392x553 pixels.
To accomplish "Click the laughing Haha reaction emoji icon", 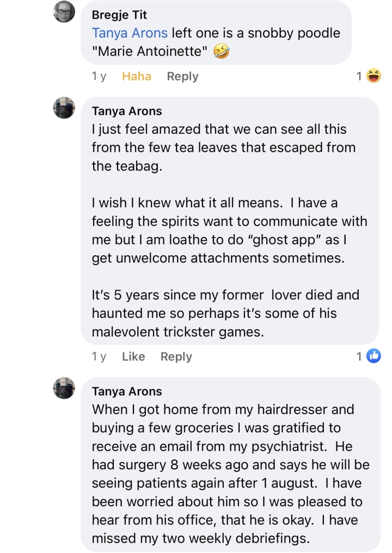I will point(374,76).
